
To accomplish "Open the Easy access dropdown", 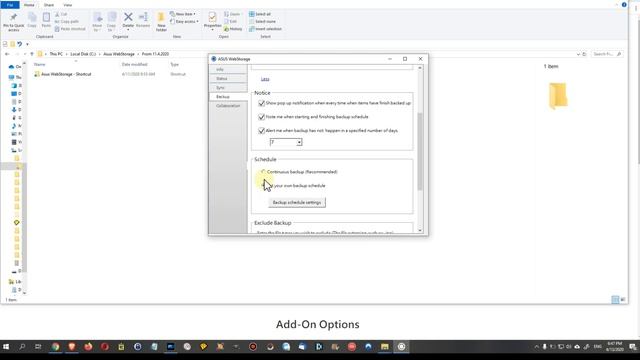I will 184,21.
